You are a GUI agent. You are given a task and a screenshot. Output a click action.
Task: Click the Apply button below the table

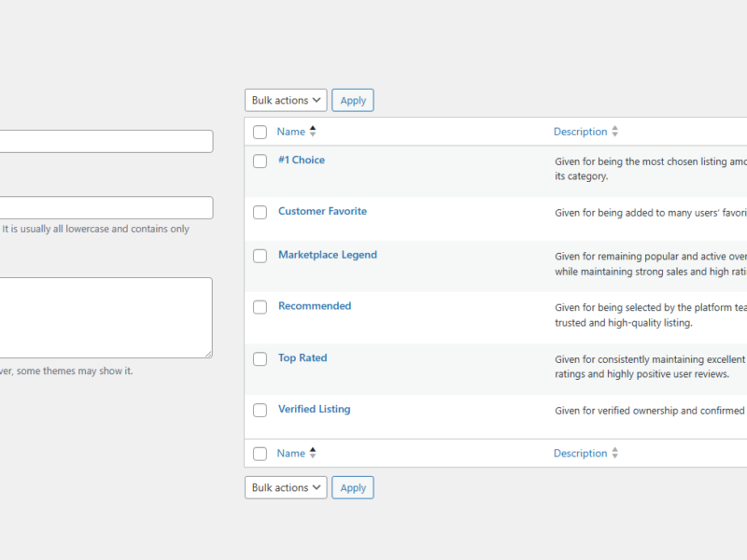pos(353,487)
